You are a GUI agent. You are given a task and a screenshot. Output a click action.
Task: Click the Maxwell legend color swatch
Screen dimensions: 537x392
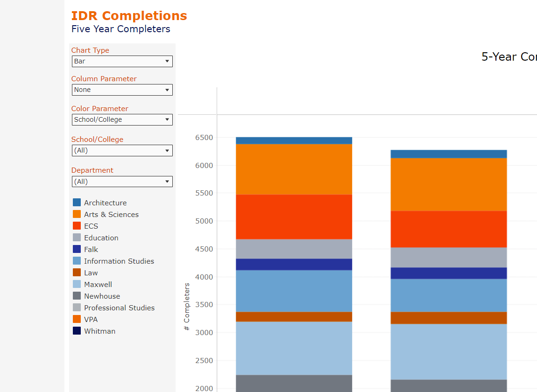tap(77, 284)
